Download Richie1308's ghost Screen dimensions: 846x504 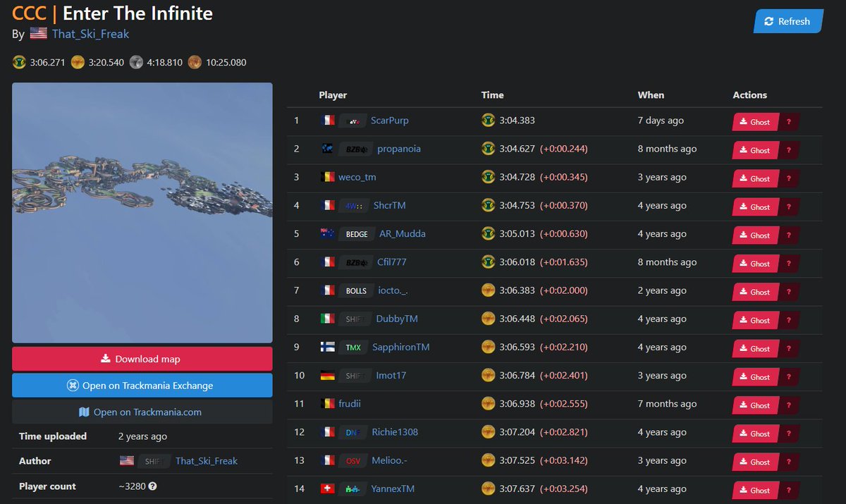coord(754,434)
